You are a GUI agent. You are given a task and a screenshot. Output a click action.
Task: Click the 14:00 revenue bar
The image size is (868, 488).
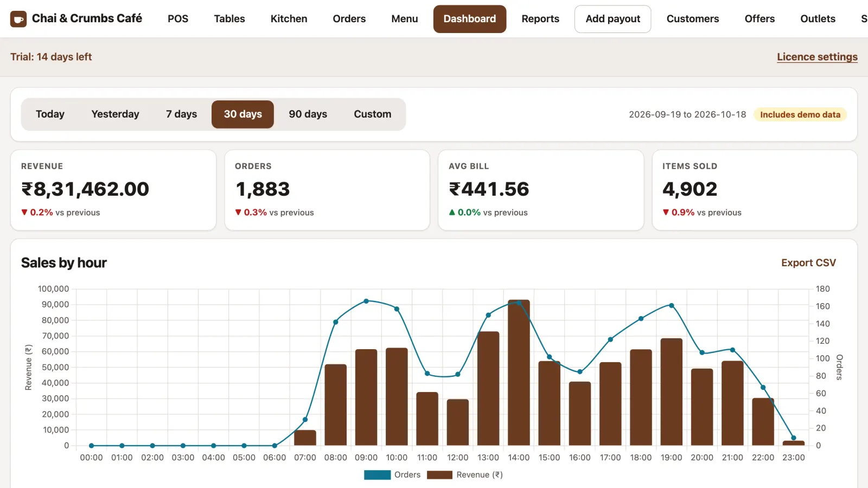click(x=519, y=373)
